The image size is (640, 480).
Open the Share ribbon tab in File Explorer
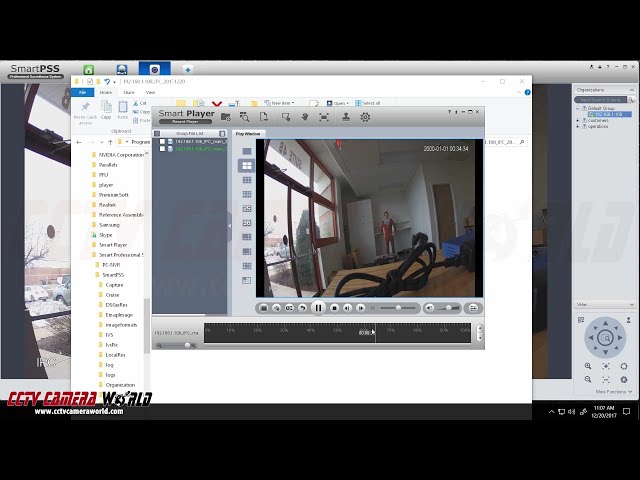129,92
